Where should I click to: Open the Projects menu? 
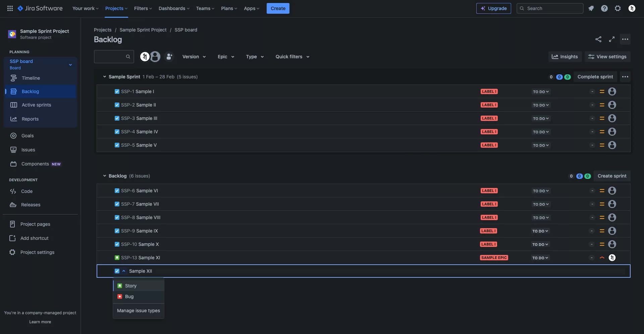coord(116,8)
